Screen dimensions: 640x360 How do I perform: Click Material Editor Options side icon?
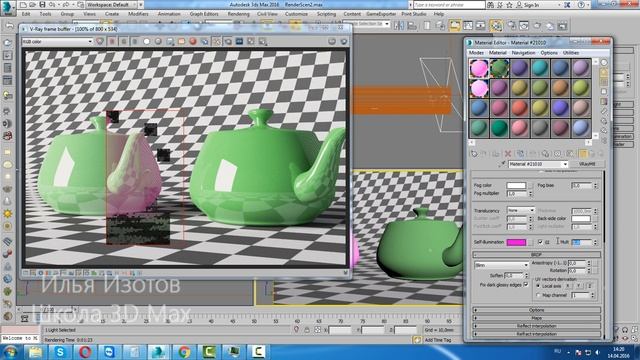[604, 121]
